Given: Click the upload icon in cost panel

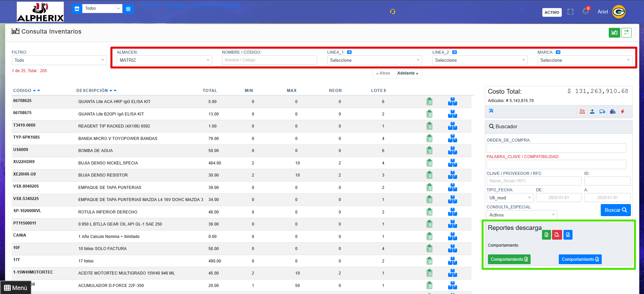Looking at the screenshot, I should 592,112.
